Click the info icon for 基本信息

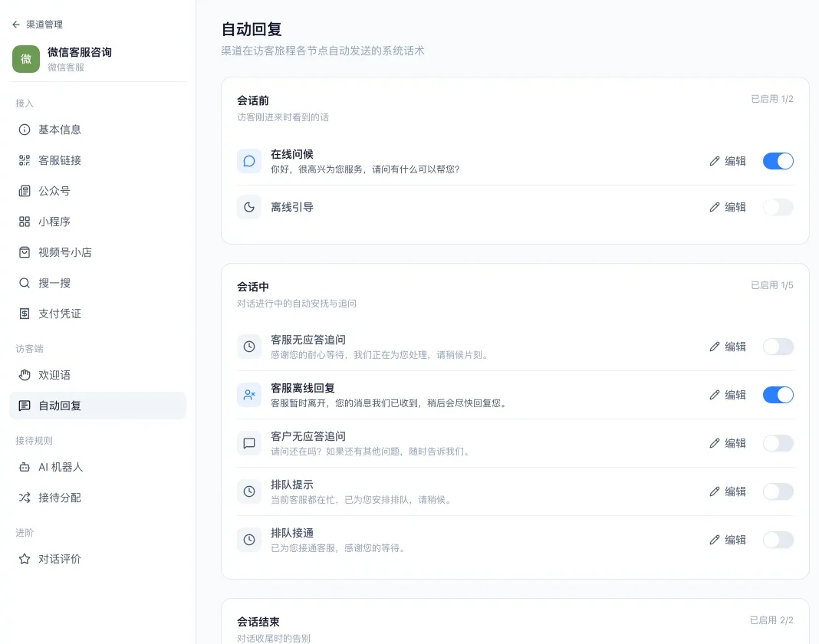[x=25, y=130]
